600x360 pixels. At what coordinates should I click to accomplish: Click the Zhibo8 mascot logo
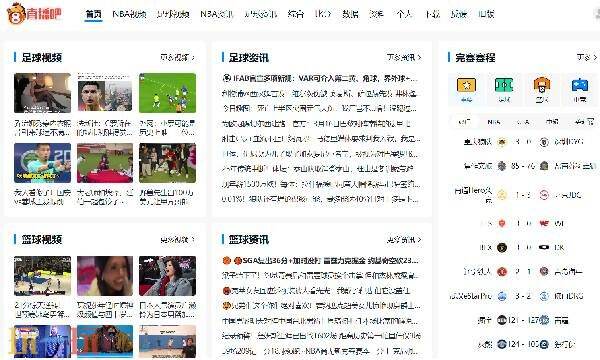coord(16,13)
